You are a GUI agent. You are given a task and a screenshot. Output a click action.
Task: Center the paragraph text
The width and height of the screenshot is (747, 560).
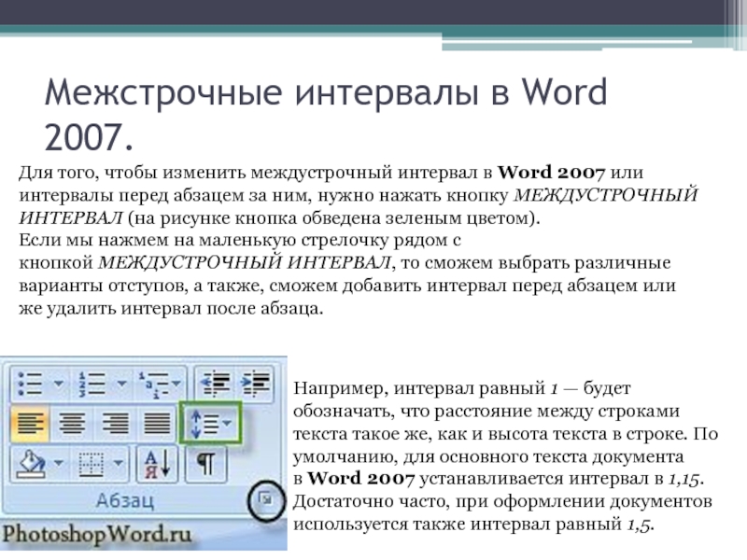point(72,423)
